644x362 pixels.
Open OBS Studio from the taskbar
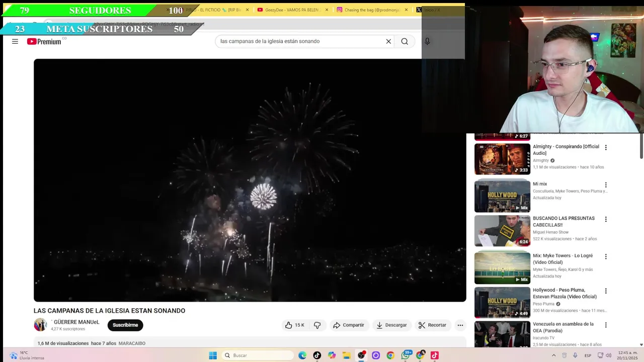(361, 355)
